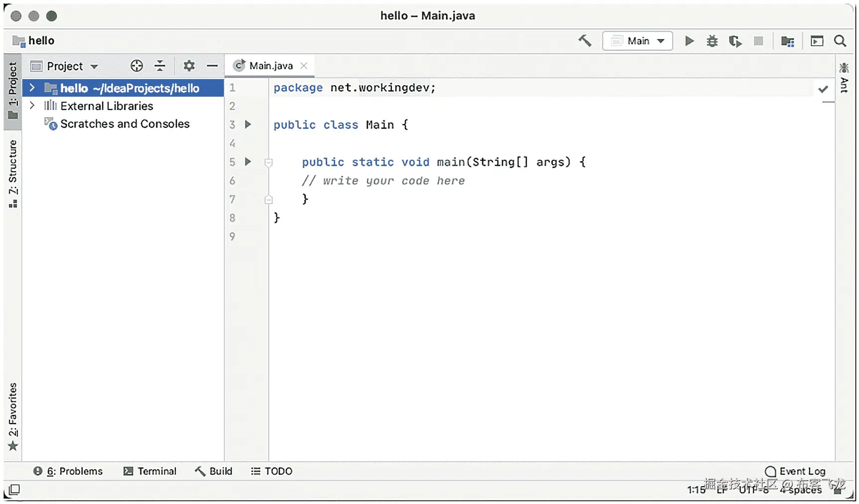This screenshot has width=859, height=504.
Task: Click fold end marker at line 7
Action: coord(268,200)
